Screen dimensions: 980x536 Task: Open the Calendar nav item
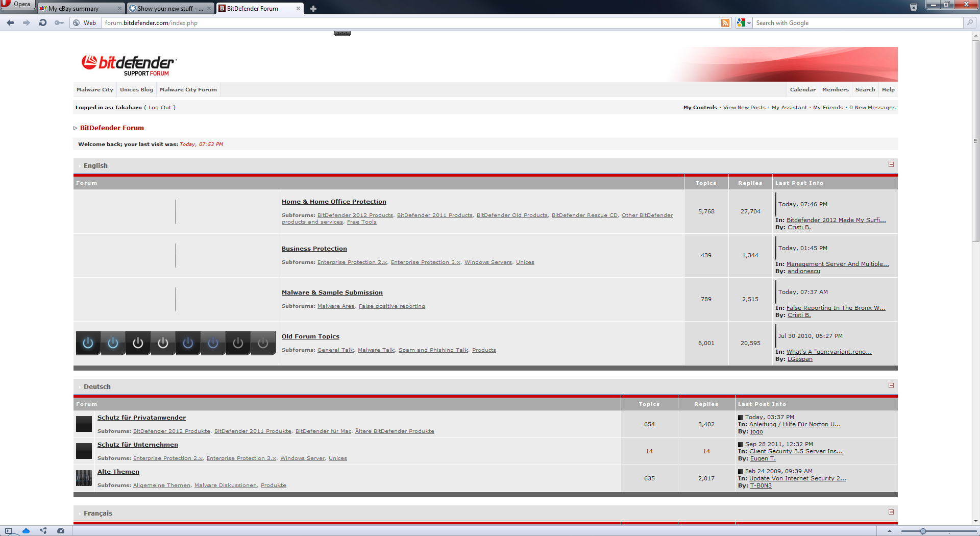(803, 89)
